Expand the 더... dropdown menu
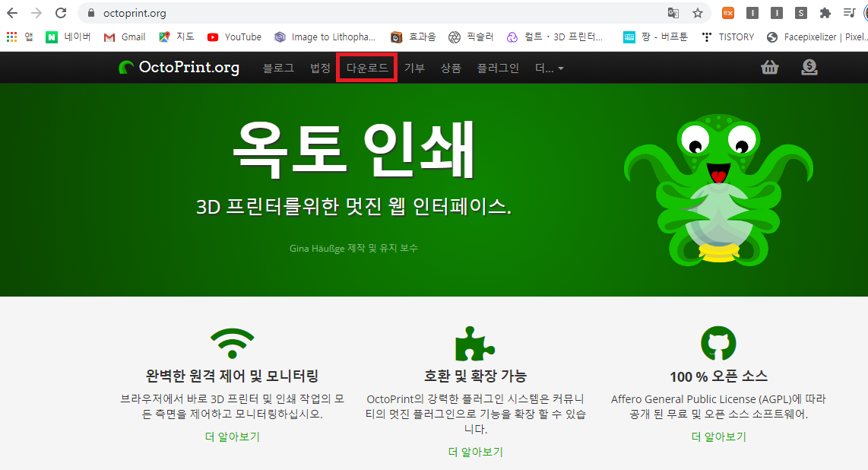This screenshot has width=868, height=470. coord(549,68)
